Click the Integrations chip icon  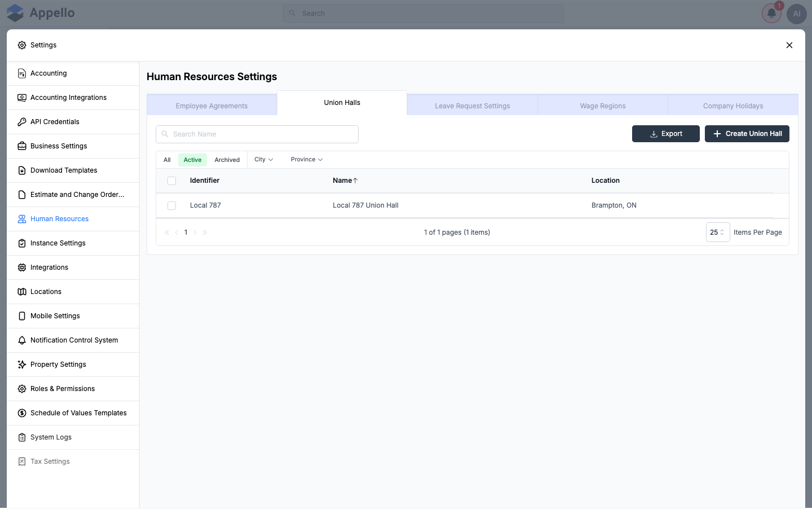[22, 267]
